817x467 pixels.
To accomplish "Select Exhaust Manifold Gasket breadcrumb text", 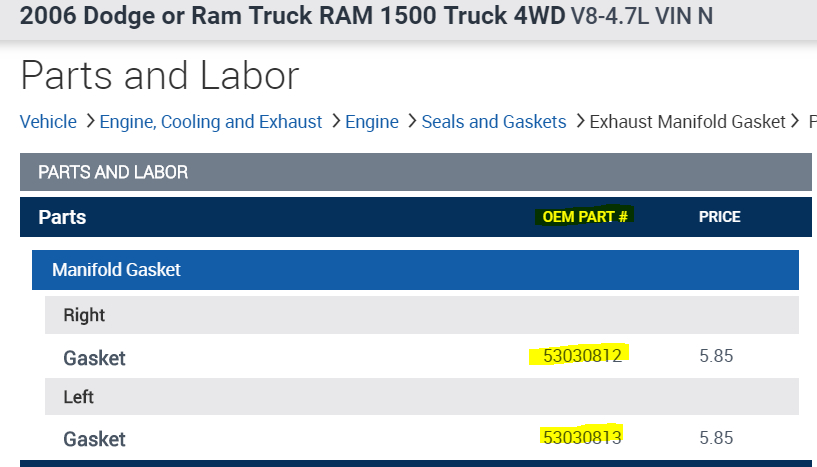I will point(687,122).
